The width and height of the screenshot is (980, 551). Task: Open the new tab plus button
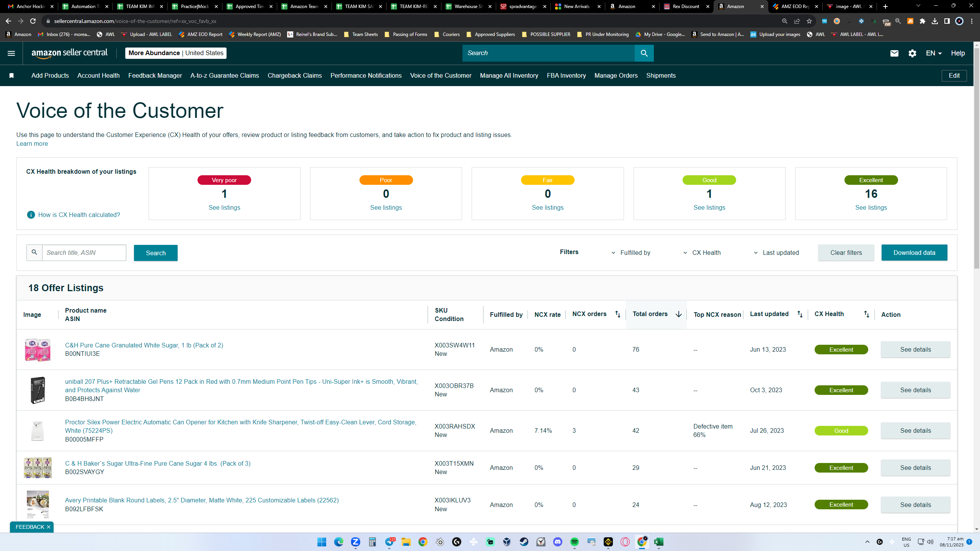tap(885, 7)
